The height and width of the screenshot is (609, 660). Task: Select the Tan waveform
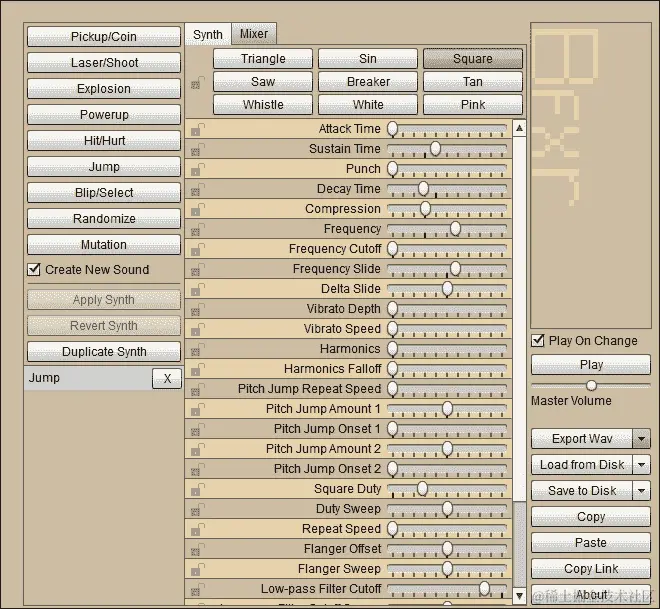pos(473,81)
